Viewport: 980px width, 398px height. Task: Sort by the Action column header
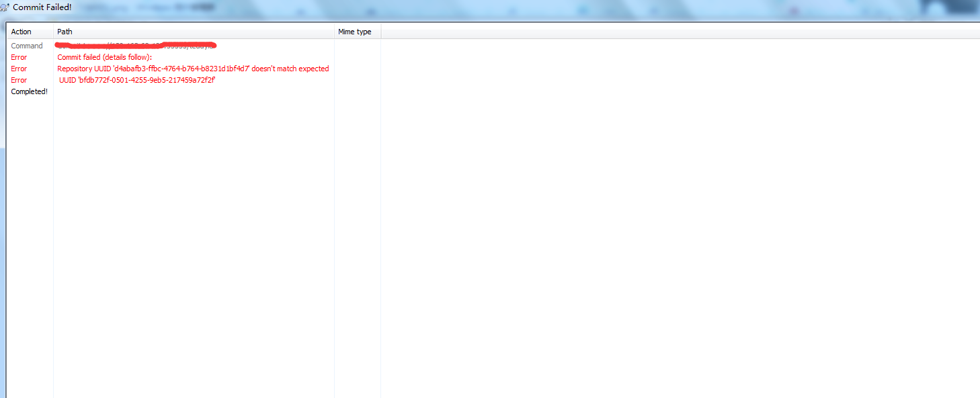click(30, 32)
